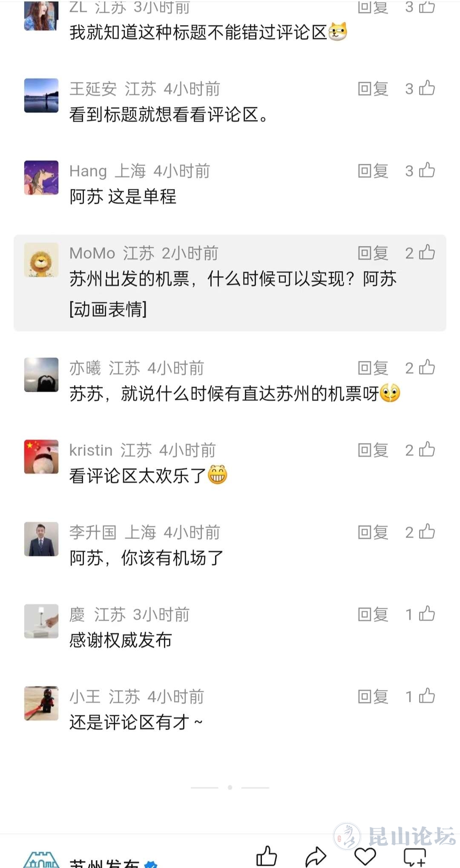The height and width of the screenshot is (868, 460).
Task: Like 小王's comment 还是评论区有才
Action: coord(427,696)
